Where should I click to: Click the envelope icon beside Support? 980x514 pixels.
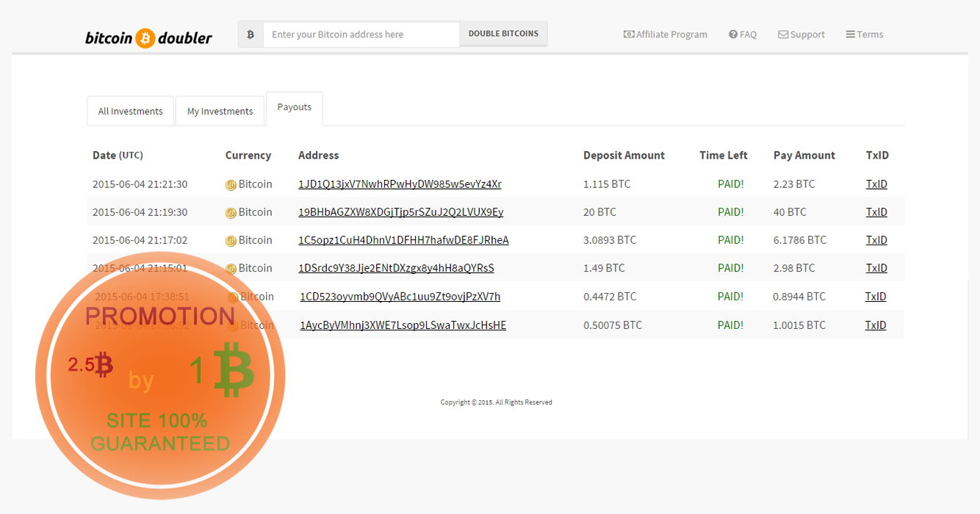(x=783, y=35)
